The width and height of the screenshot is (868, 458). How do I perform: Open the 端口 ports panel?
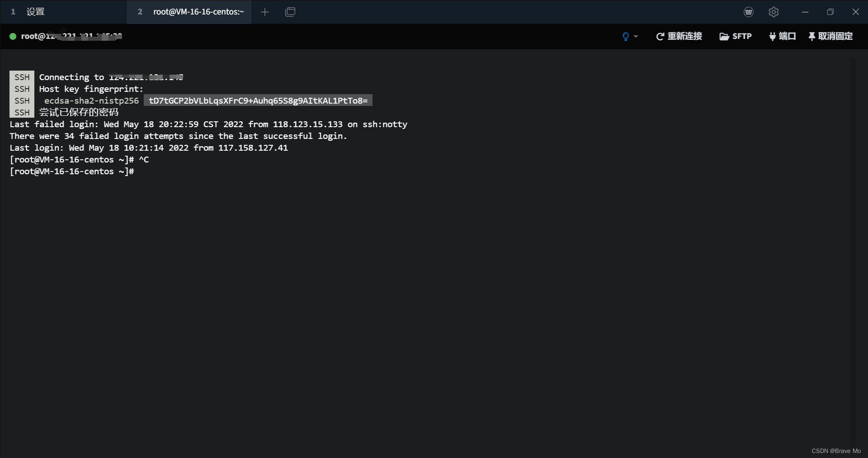pos(782,36)
